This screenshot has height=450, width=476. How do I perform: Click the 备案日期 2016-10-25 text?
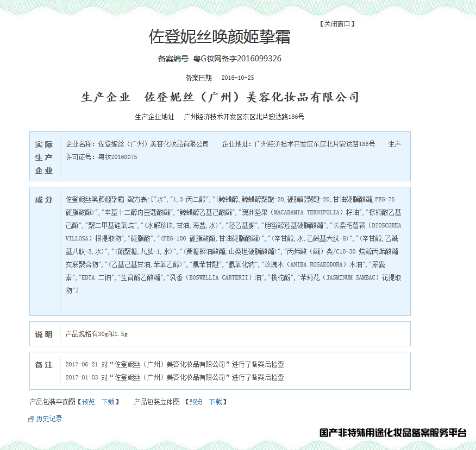(220, 78)
